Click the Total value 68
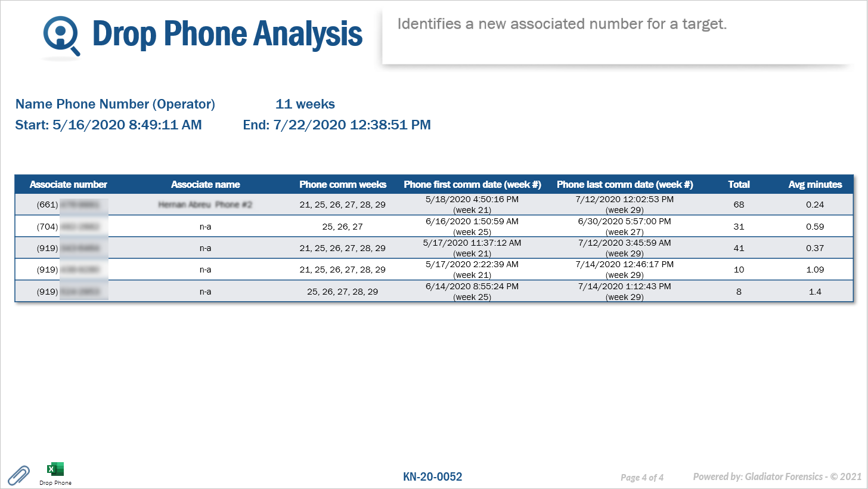The image size is (868, 489). 739,205
